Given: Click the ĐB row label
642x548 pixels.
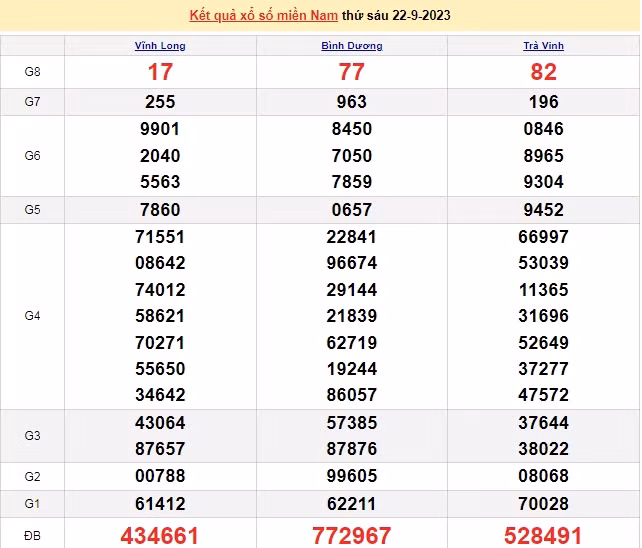Looking at the screenshot, I should (x=32, y=536).
